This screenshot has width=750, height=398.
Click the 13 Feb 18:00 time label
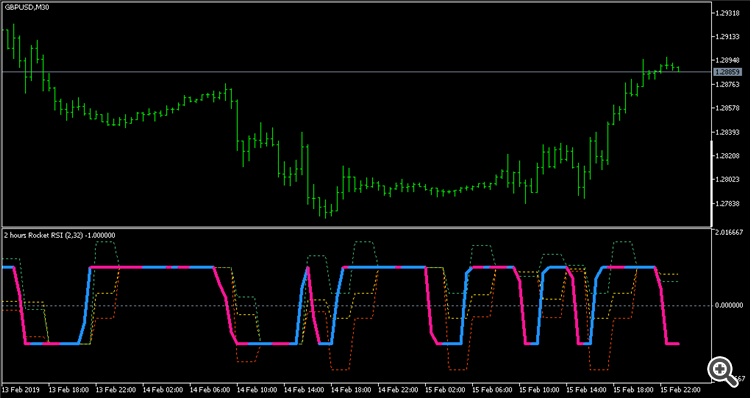(69, 390)
